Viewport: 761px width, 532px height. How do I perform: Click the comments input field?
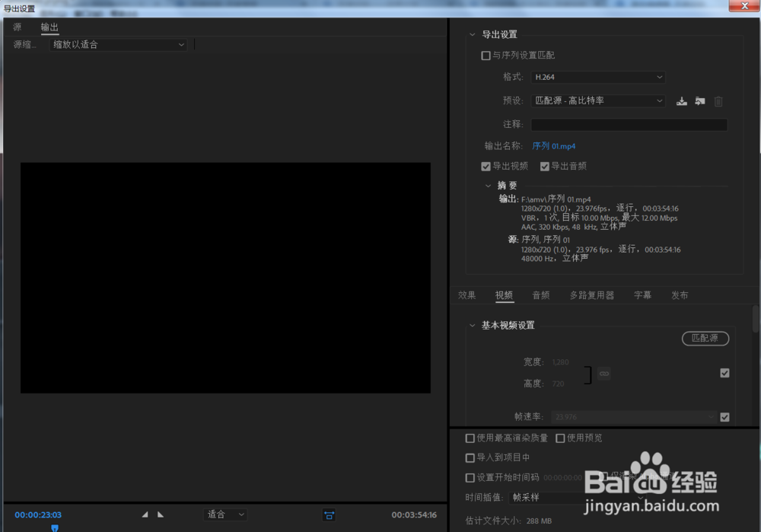pos(629,125)
